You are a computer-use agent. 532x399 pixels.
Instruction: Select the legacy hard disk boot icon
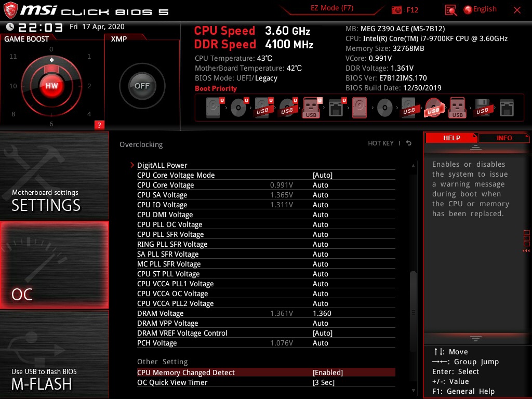click(x=360, y=108)
